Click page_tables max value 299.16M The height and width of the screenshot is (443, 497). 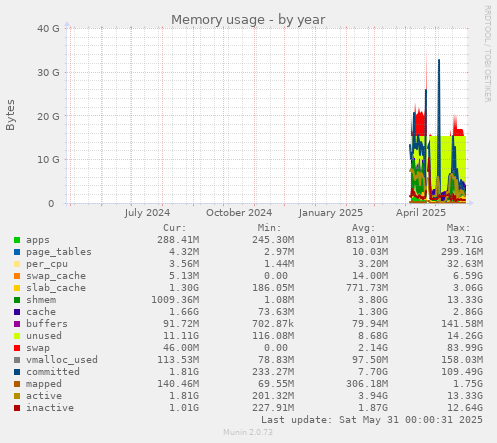coord(462,252)
